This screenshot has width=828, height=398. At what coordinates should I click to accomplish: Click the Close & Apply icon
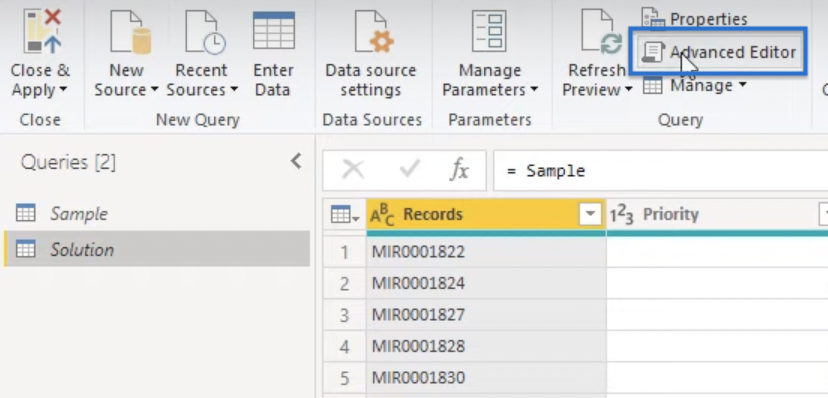42,31
